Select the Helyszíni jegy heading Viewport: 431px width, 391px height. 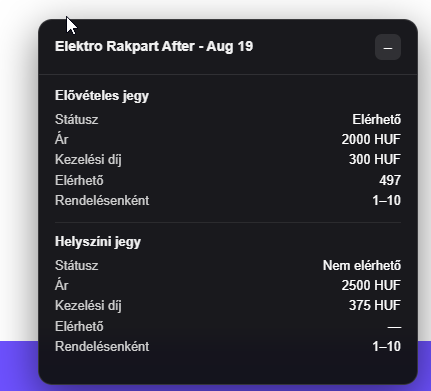click(x=98, y=242)
